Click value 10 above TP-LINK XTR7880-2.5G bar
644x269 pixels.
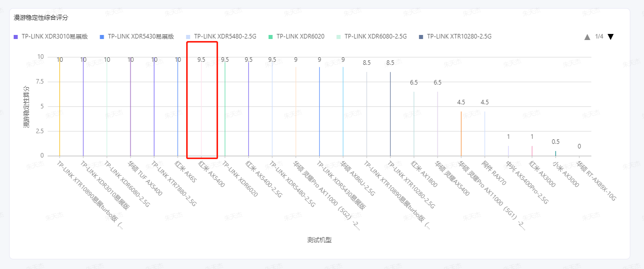(x=154, y=60)
